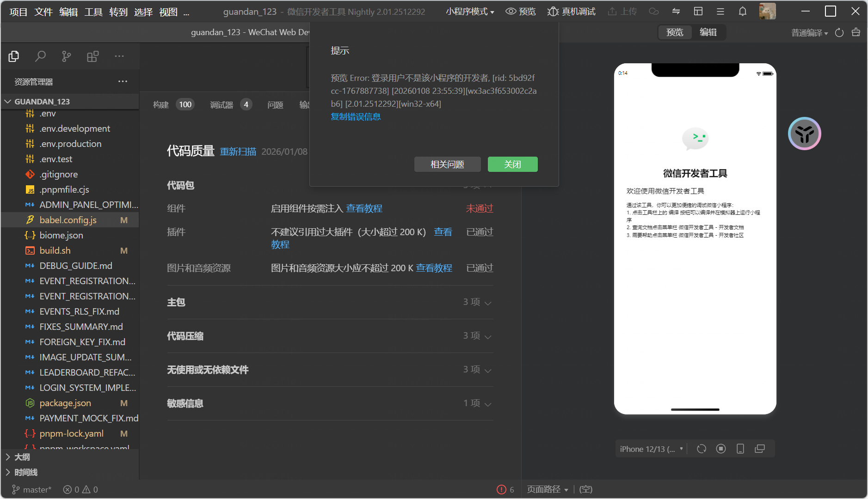Open the Search icon in activity bar

(40, 56)
